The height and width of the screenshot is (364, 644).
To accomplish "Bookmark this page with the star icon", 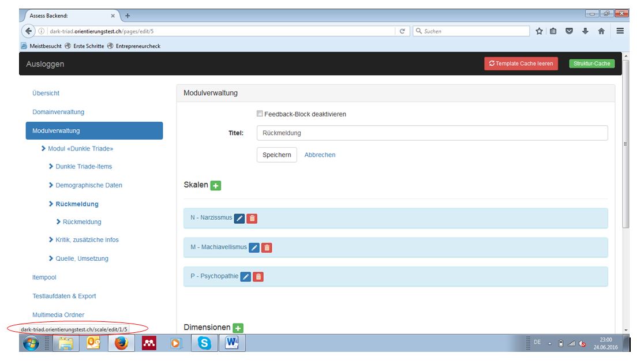I will [540, 31].
